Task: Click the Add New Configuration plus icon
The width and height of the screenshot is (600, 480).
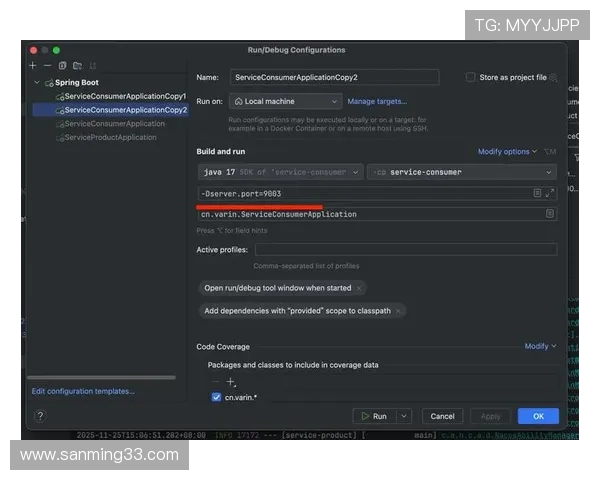Action: tap(32, 65)
